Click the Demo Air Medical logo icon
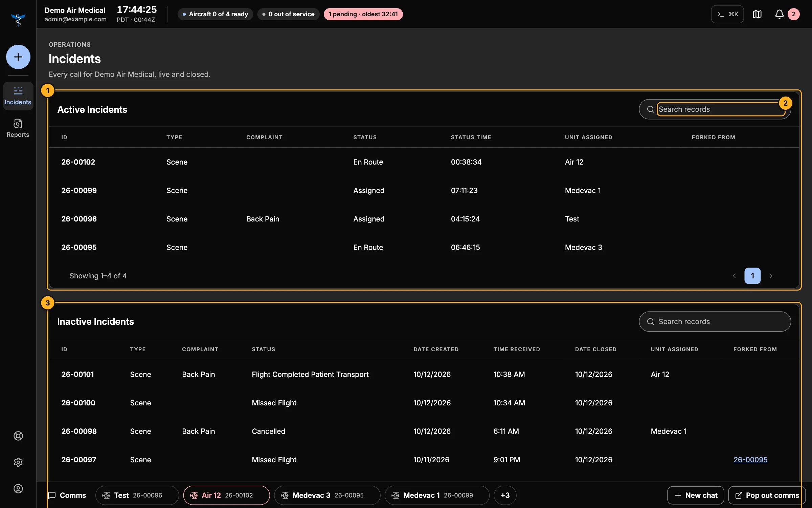This screenshot has height=508, width=812. [18, 20]
